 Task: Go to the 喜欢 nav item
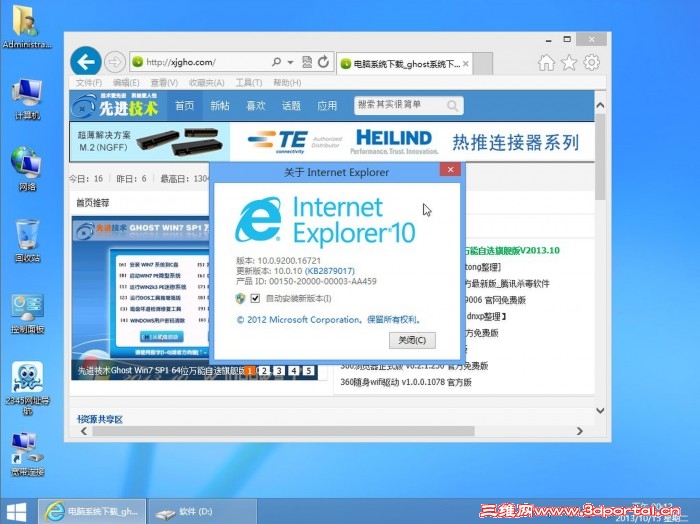click(x=256, y=106)
